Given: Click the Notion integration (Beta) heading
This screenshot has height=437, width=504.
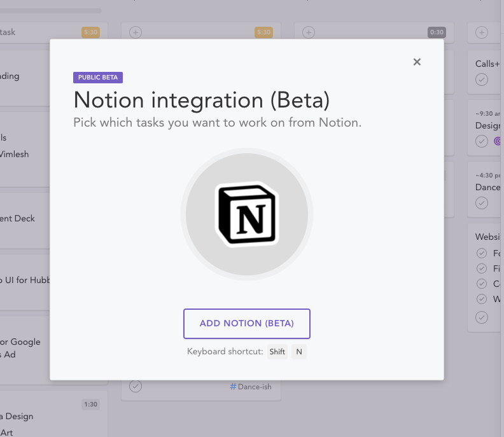Looking at the screenshot, I should pyautogui.click(x=202, y=100).
